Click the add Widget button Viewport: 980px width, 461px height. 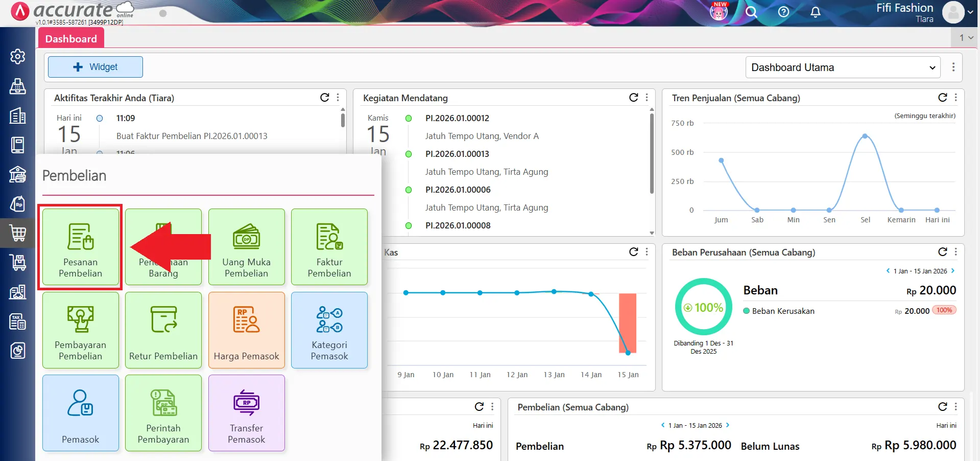95,67
